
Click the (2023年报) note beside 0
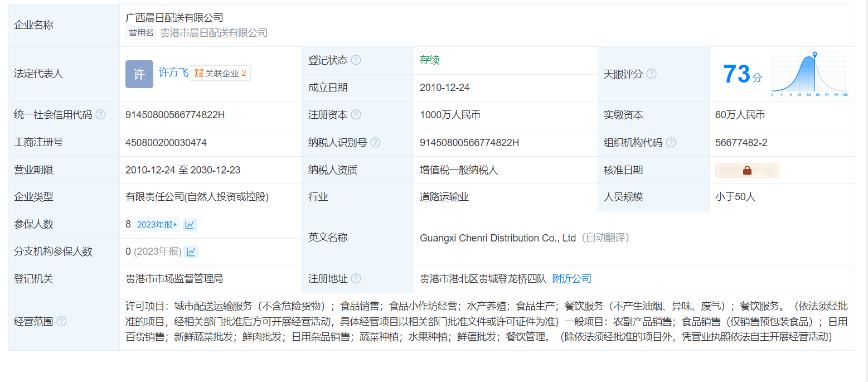[x=158, y=252]
